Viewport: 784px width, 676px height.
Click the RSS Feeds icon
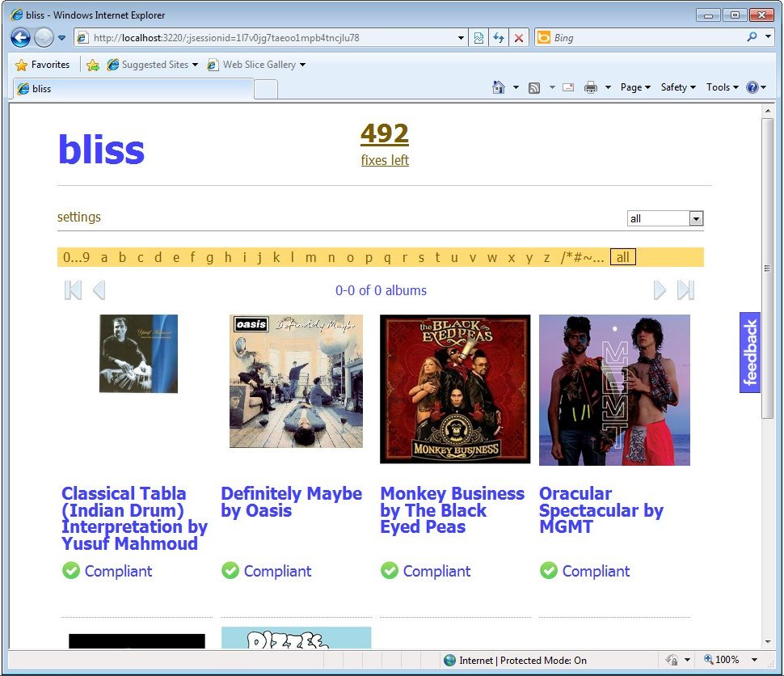pos(534,88)
